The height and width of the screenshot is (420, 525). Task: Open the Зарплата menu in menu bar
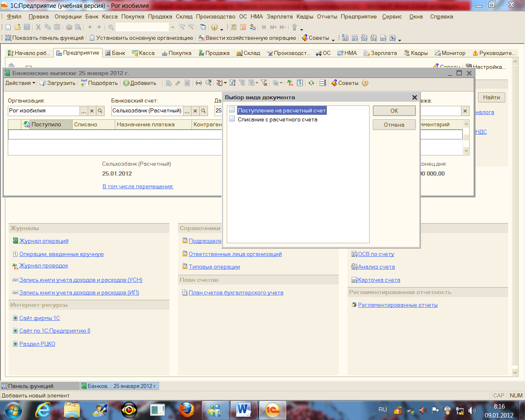click(x=280, y=16)
